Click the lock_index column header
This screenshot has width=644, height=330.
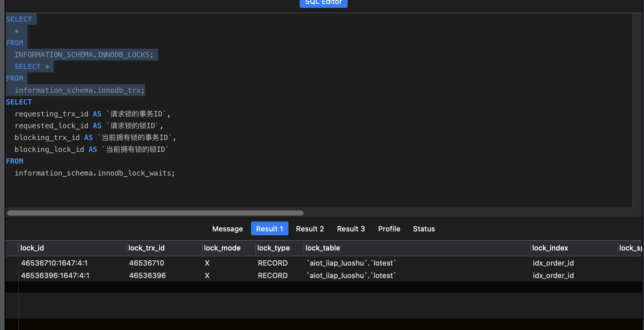click(574, 248)
